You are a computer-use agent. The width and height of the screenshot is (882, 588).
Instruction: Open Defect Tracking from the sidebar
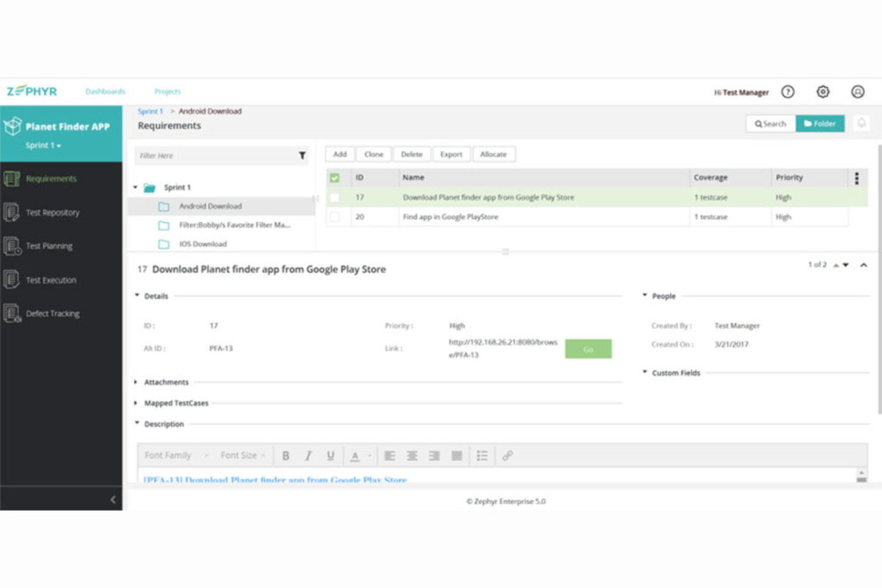tap(54, 313)
